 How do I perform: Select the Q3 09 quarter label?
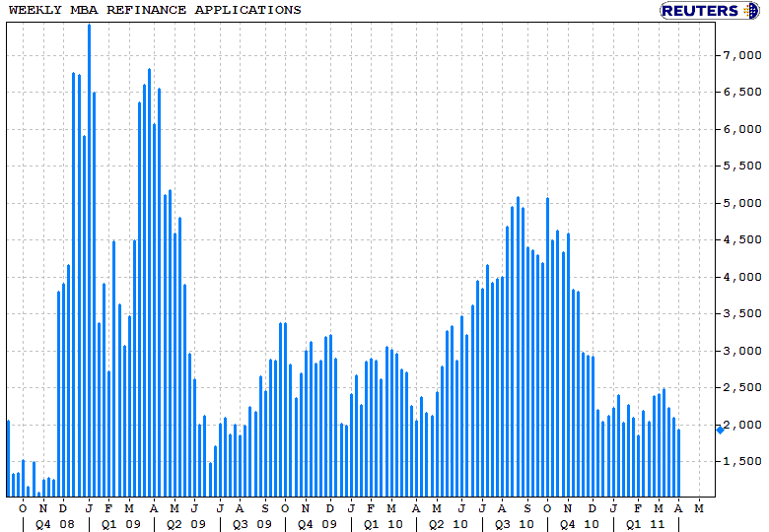pyautogui.click(x=251, y=524)
